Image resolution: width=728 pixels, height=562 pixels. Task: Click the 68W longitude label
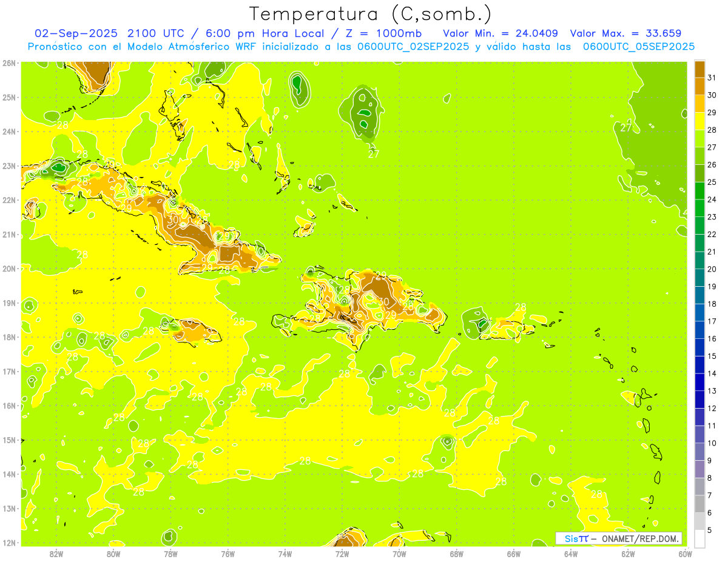[x=457, y=554]
